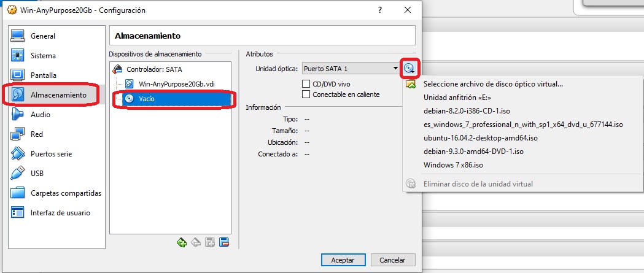Open the Puerto SATA 1 dropdown
Screen dimensions: 644x273
coord(351,69)
